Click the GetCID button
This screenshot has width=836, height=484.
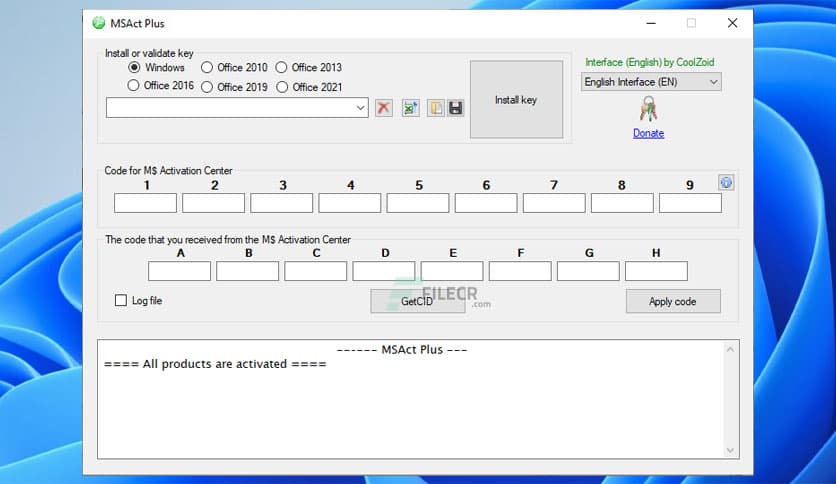(x=417, y=302)
